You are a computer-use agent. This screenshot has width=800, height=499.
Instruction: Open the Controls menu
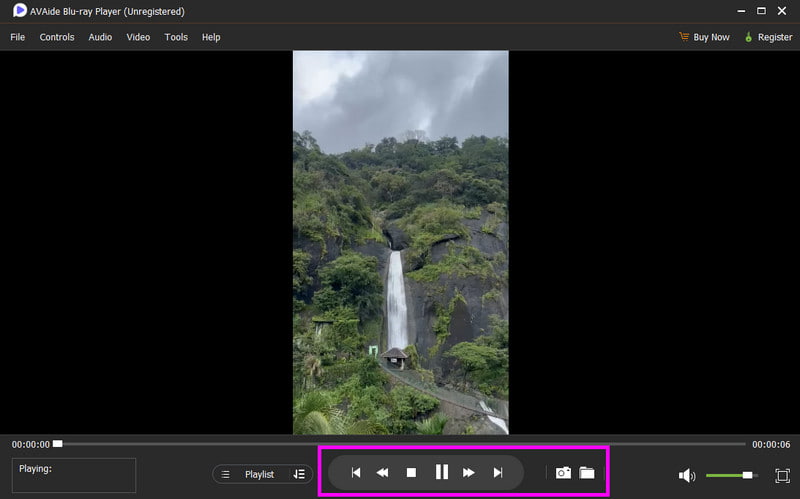pyautogui.click(x=57, y=37)
